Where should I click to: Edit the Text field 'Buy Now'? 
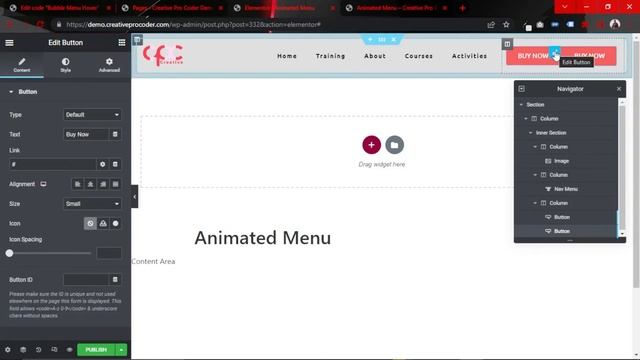pos(86,134)
